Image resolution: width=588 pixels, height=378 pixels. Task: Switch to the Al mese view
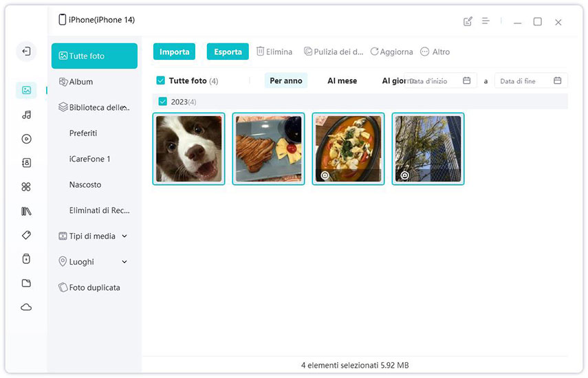click(x=342, y=80)
